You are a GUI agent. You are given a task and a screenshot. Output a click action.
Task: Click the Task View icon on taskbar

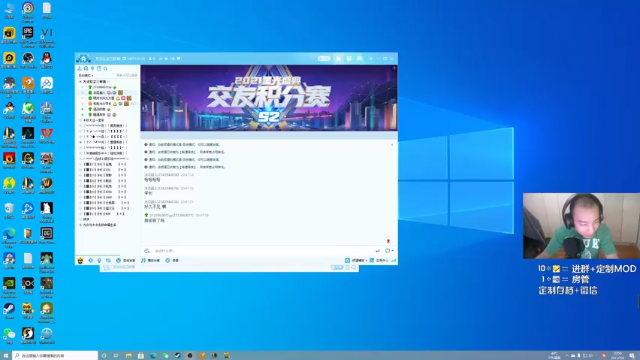[x=116, y=356]
